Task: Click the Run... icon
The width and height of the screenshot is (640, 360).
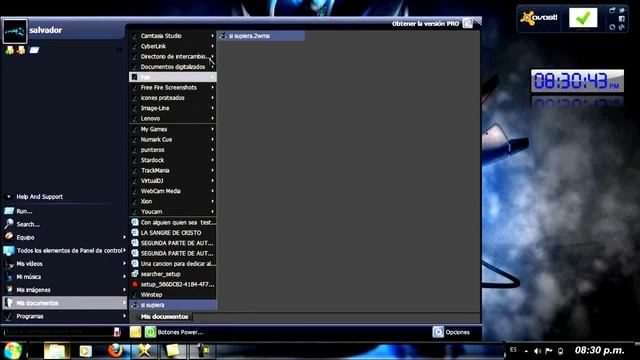Action: (9, 211)
